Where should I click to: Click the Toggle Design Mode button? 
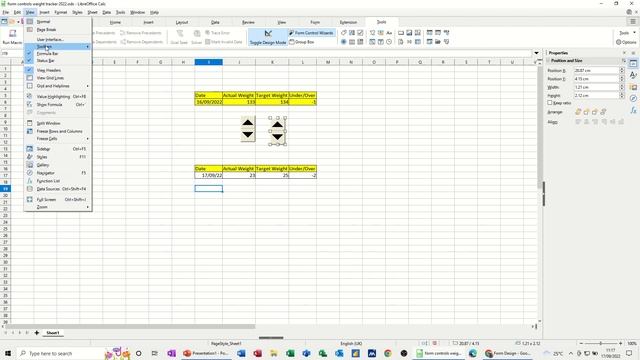(268, 37)
